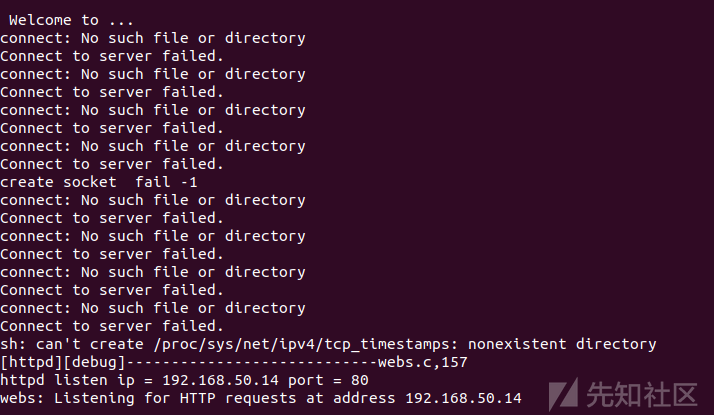Click 'nonexistent directory' error text
This screenshot has height=415, width=714.
click(x=562, y=344)
